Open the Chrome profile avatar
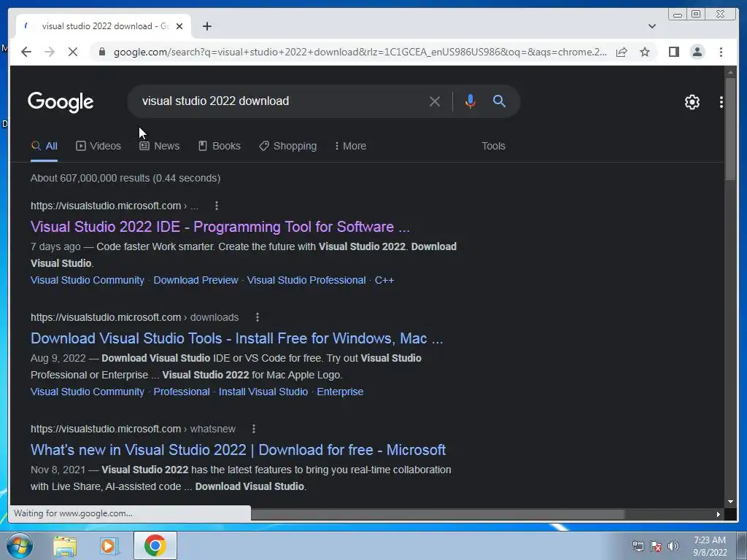Image resolution: width=747 pixels, height=560 pixels. pos(697,52)
